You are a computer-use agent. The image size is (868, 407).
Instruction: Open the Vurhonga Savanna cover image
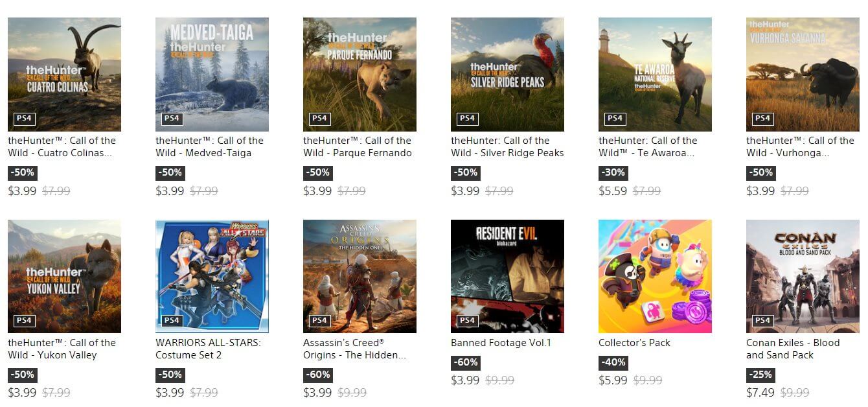(803, 75)
